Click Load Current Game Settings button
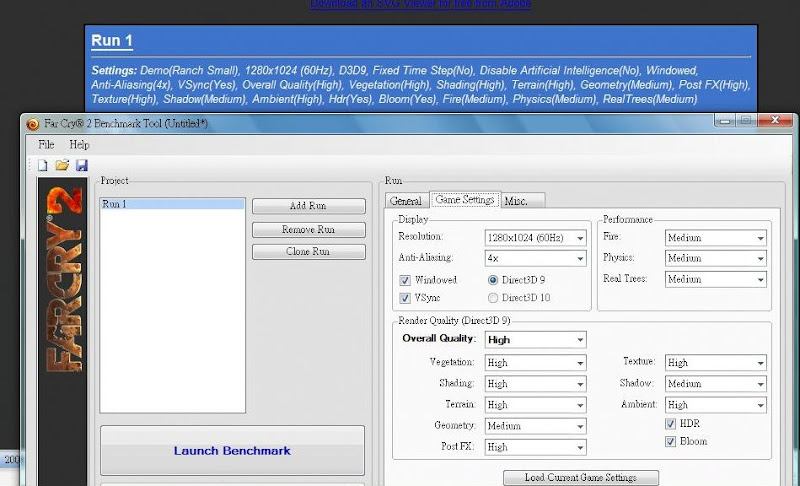 581,478
